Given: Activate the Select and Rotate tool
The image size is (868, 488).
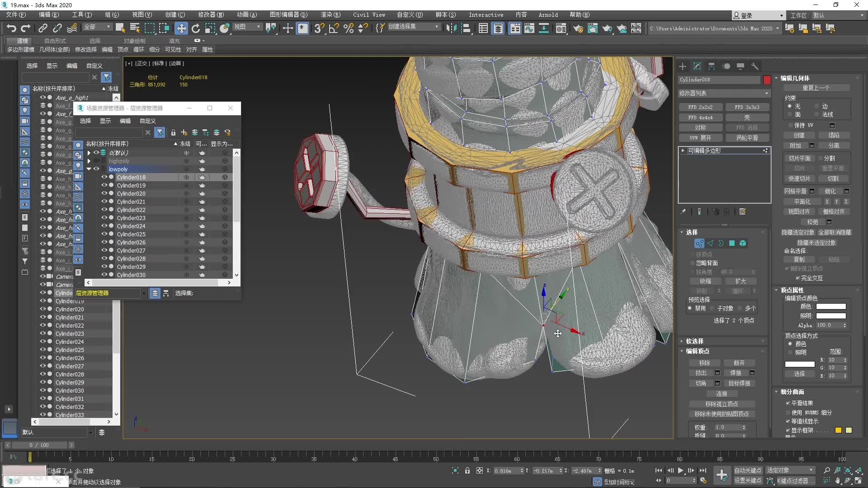Looking at the screenshot, I should coord(196,28).
